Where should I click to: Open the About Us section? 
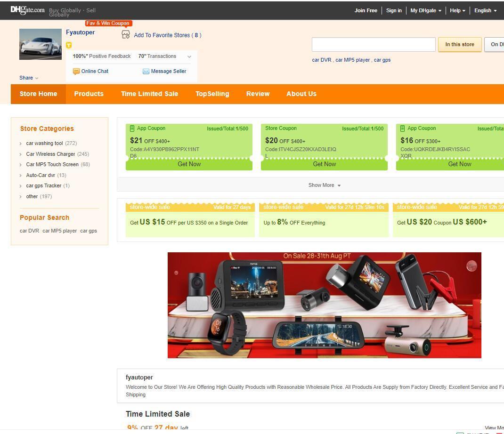coord(301,94)
